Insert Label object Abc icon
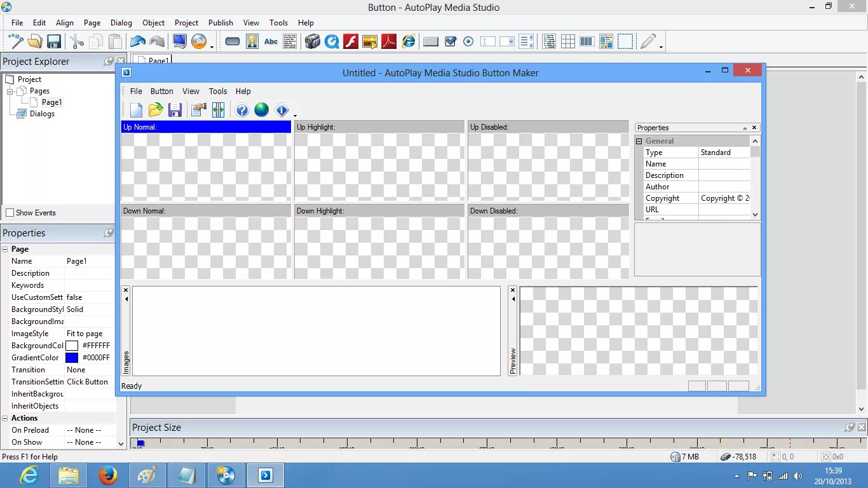The image size is (868, 488). pos(271,42)
